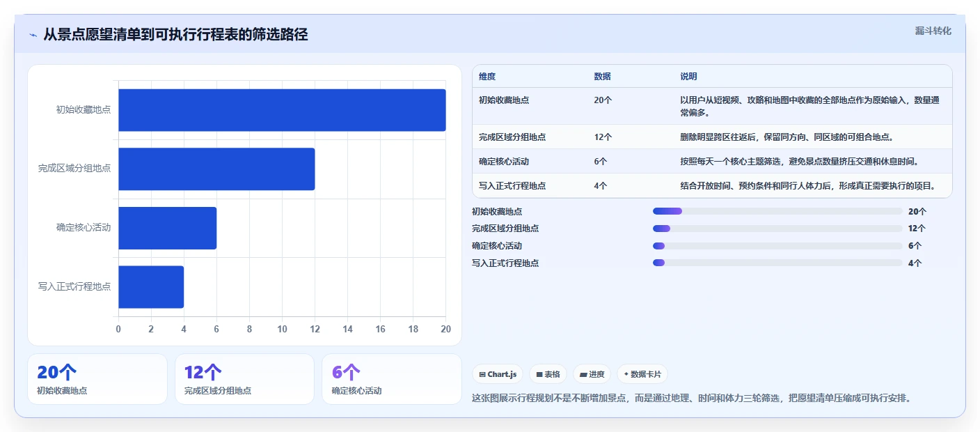The image size is (980, 432).
Task: Click the x-axis tick label 16
Action: pos(380,329)
